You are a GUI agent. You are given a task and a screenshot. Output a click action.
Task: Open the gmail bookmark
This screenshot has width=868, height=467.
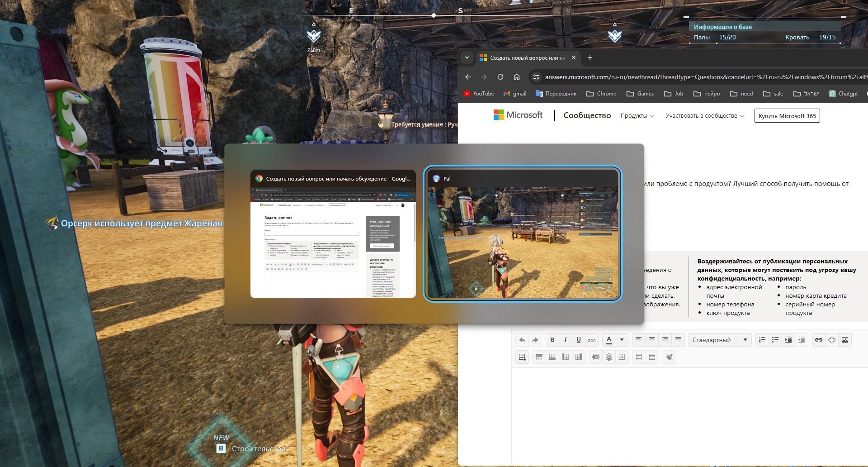tap(515, 94)
